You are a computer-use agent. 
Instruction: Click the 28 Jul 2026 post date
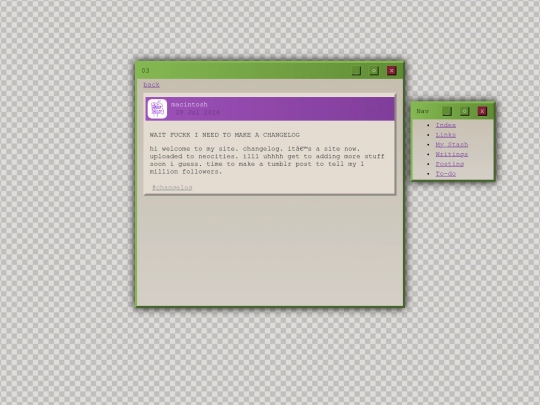(197, 113)
